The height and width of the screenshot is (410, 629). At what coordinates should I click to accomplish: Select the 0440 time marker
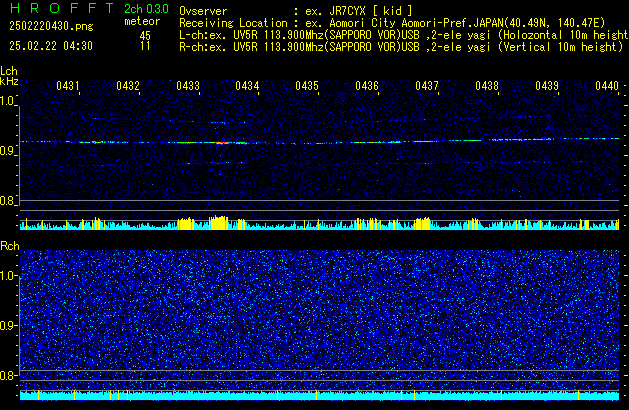point(607,86)
